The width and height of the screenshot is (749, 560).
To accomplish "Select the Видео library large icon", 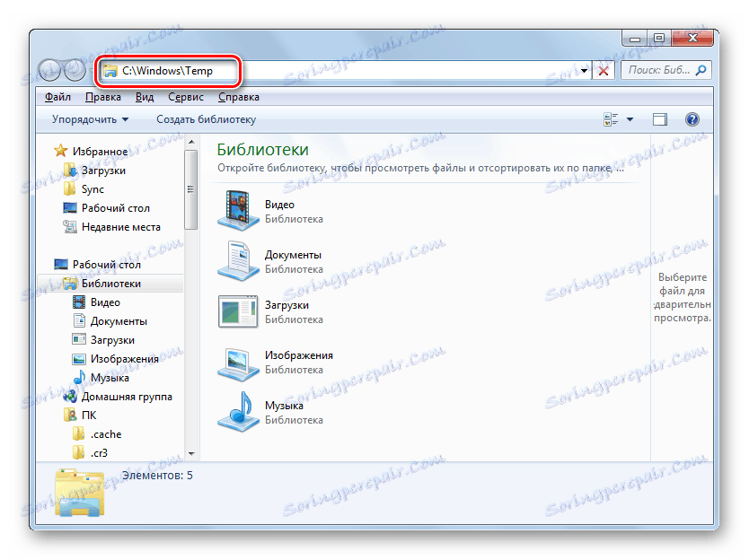I will pos(238,211).
